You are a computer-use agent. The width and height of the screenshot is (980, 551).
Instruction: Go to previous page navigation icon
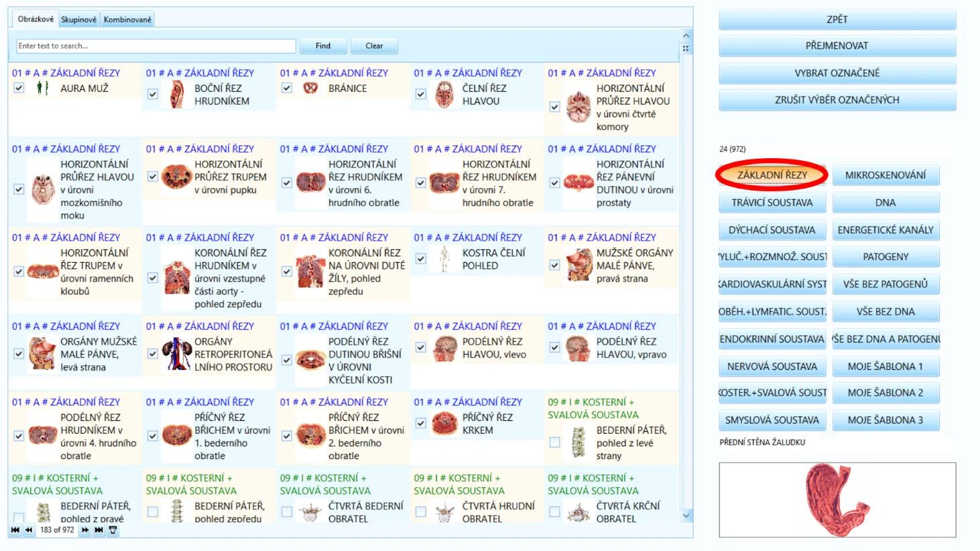tap(29, 530)
